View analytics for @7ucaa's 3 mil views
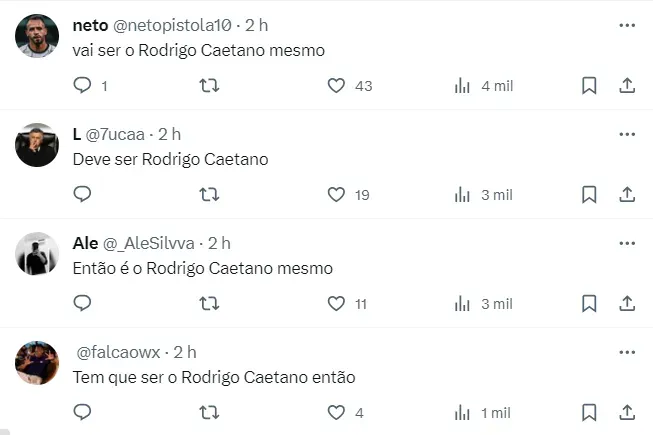 (462, 195)
